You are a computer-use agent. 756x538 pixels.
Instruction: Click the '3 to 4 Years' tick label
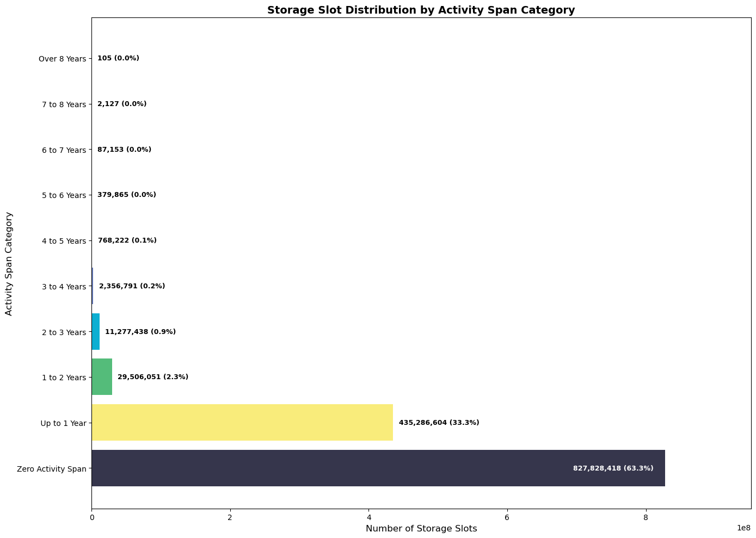[64, 287]
